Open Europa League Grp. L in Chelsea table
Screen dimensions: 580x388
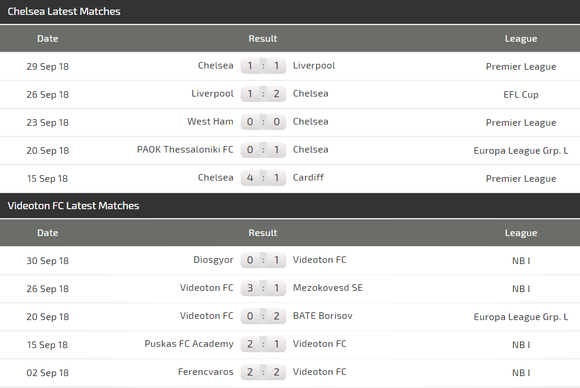pos(521,151)
